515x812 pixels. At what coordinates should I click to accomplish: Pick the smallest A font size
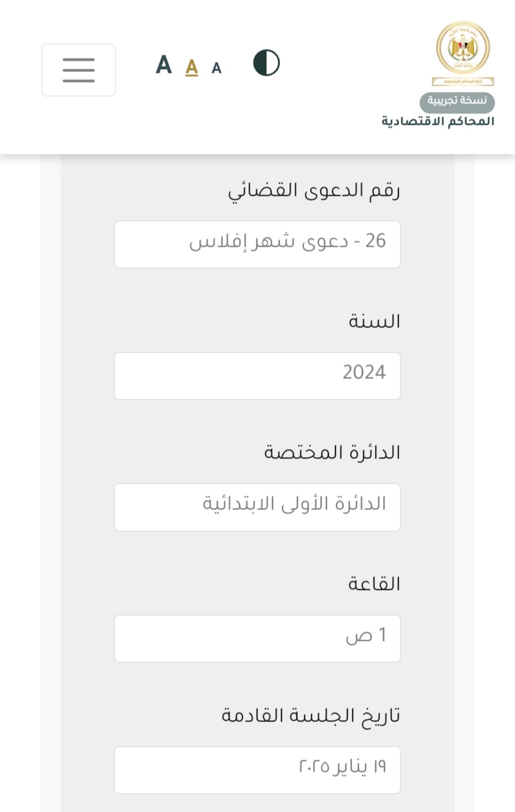click(x=216, y=68)
